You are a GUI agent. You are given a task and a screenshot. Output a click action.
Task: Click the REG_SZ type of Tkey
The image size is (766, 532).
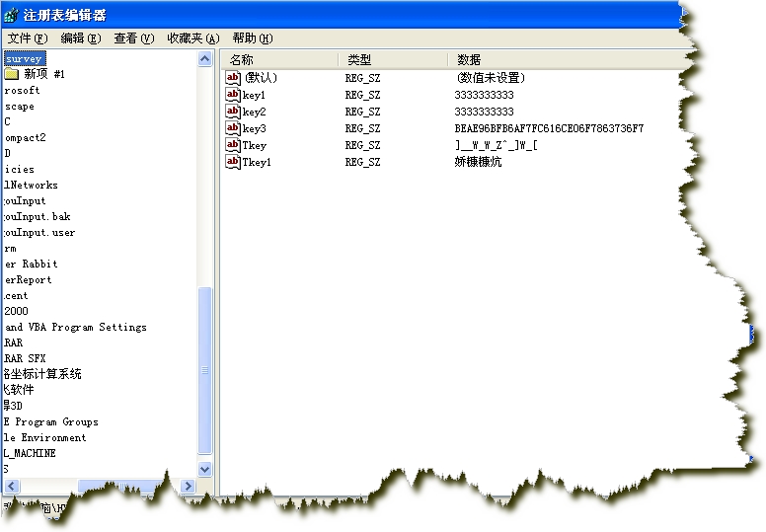362,145
